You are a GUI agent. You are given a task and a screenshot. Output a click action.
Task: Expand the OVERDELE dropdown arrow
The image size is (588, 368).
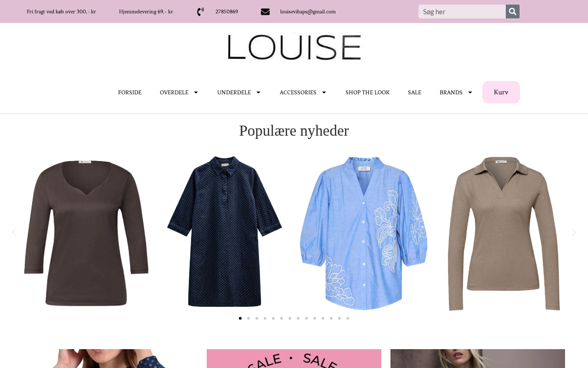point(196,92)
